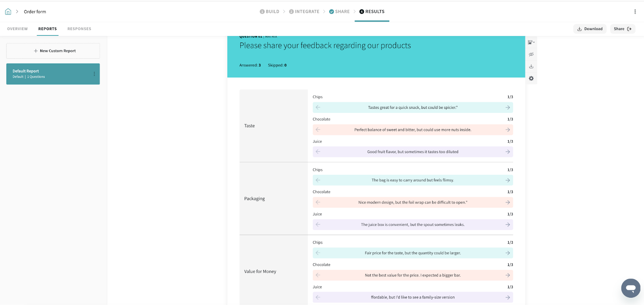Open the chart type dropdown icon
Screen dimensions: 644x305
[x=531, y=42]
